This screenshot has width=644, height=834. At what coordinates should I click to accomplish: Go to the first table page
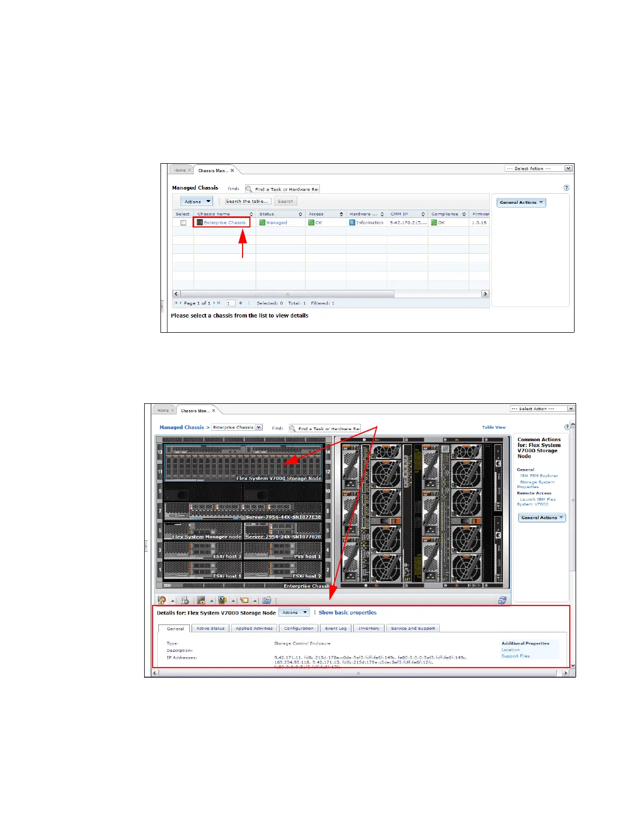(x=176, y=303)
